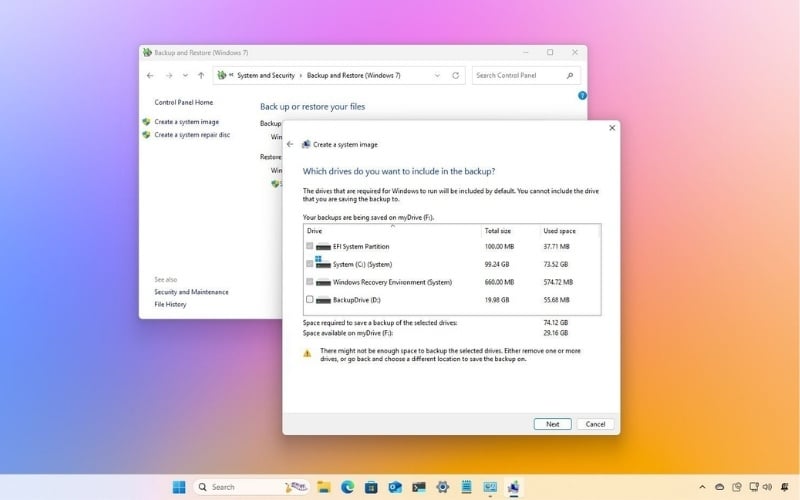Viewport: 800px width, 500px height.
Task: Click the Back up or restore your files heading
Action: point(313,107)
